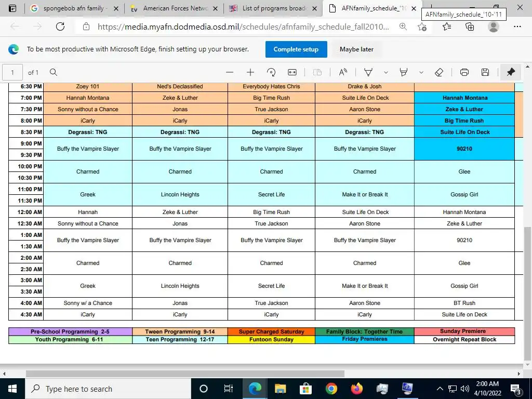This screenshot has width=532, height=399.
Task: Click the Everybody Hates Chris cell
Action: coord(271,87)
